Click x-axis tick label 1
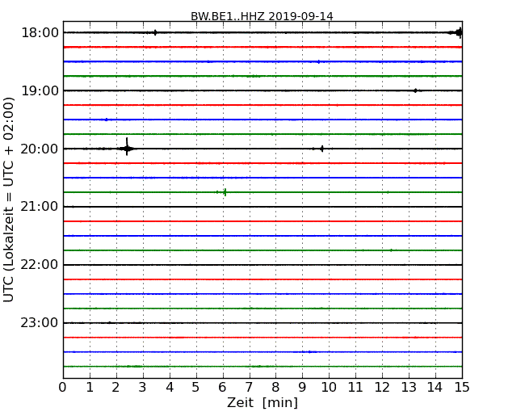The width and height of the screenshot is (525, 420). (x=90, y=388)
